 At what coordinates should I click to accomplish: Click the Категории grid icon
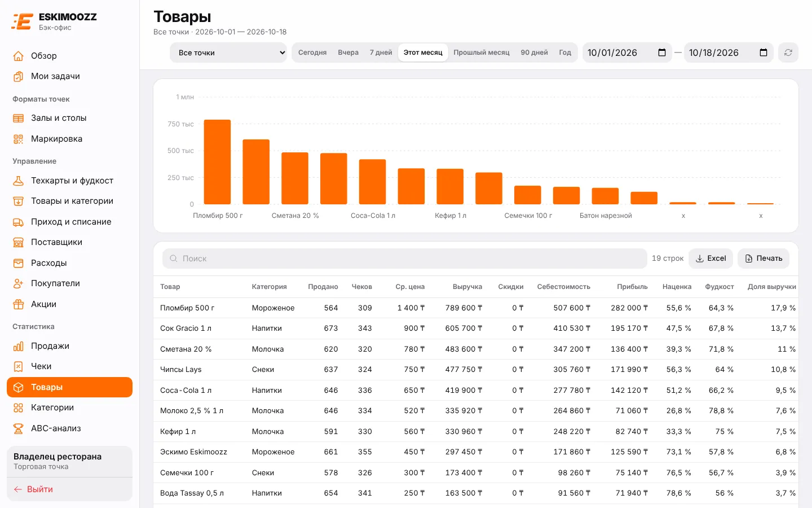tap(19, 408)
